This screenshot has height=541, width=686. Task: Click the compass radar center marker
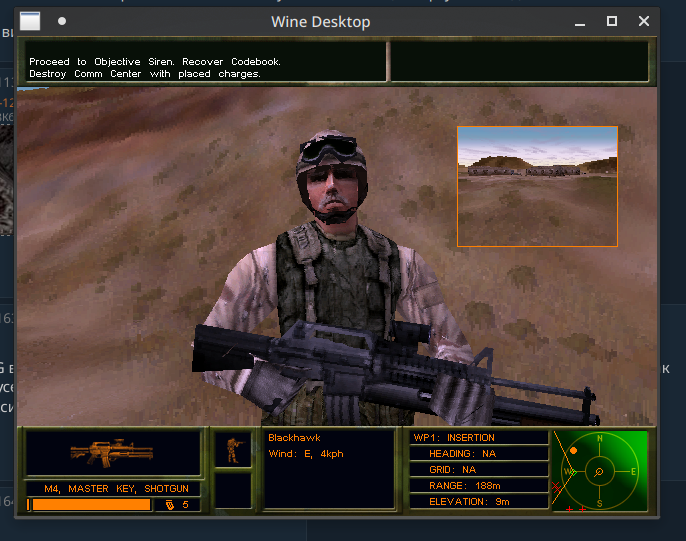[x=599, y=471]
